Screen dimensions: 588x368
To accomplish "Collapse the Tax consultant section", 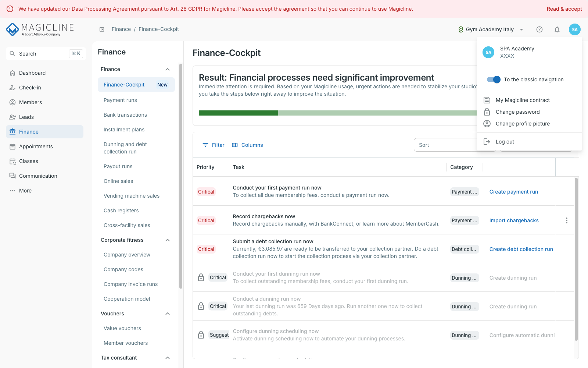I will (168, 358).
